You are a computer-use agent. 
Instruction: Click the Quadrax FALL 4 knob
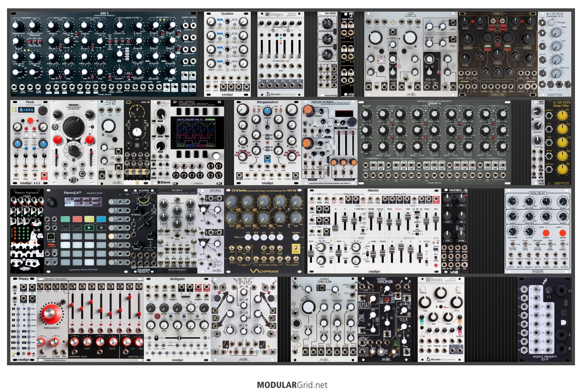(243, 63)
